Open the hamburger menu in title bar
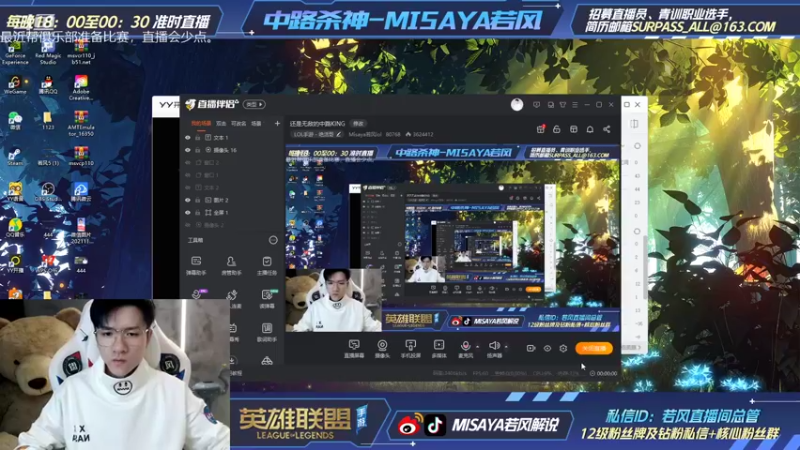Screen dimensions: 800x450 point(575,105)
